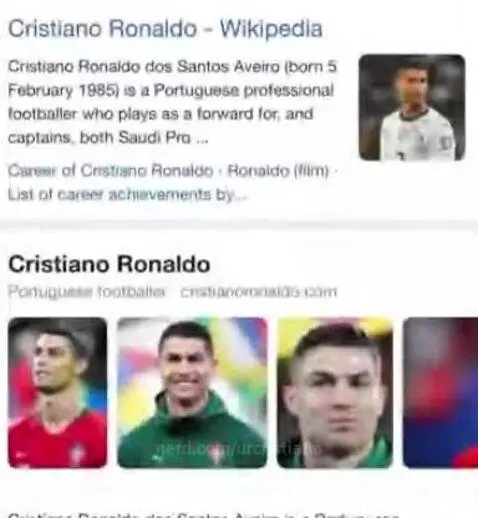Follow the Ronaldo (film) sublink

click(x=278, y=171)
